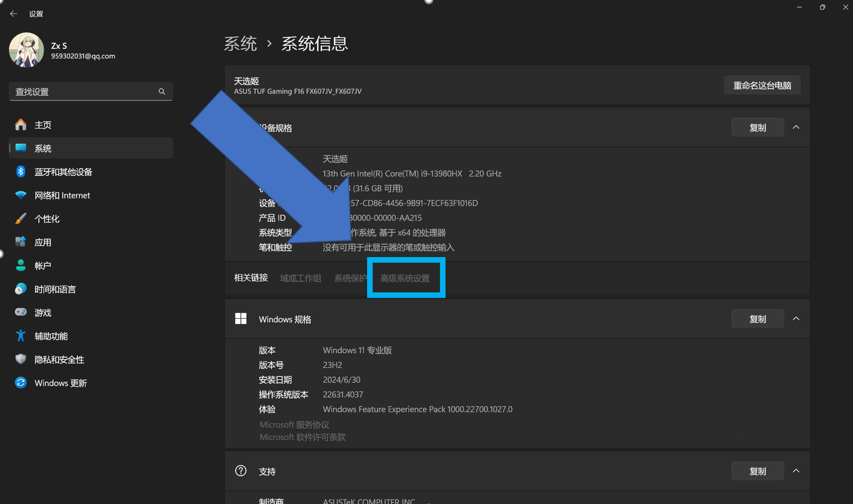Click the Windows 11 专业版 value
Viewport: 853px width, 504px height.
click(x=357, y=350)
